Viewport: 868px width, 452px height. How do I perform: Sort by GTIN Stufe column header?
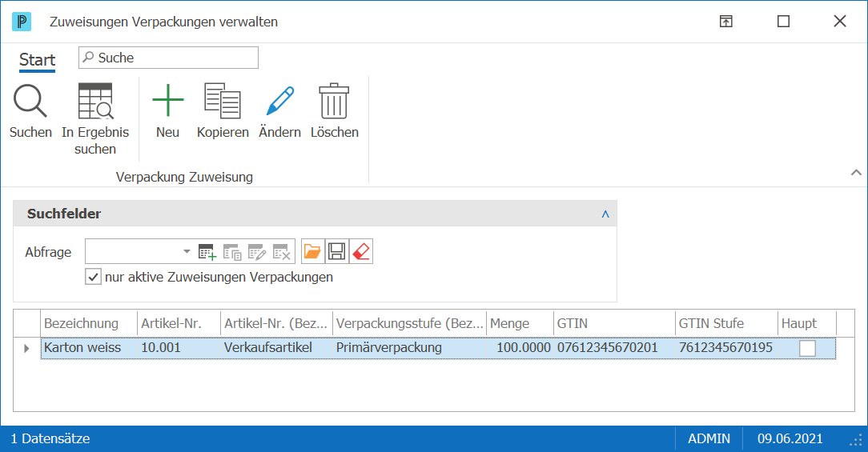(726, 323)
